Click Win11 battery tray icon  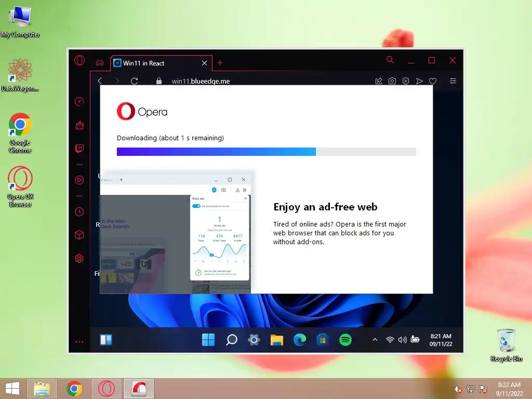pyautogui.click(x=415, y=339)
